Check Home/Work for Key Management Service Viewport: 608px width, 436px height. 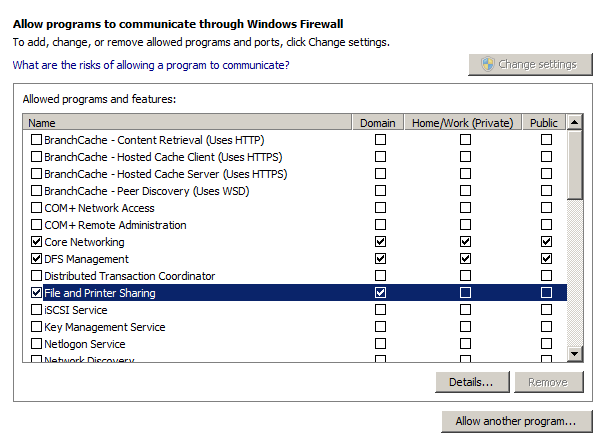465,327
